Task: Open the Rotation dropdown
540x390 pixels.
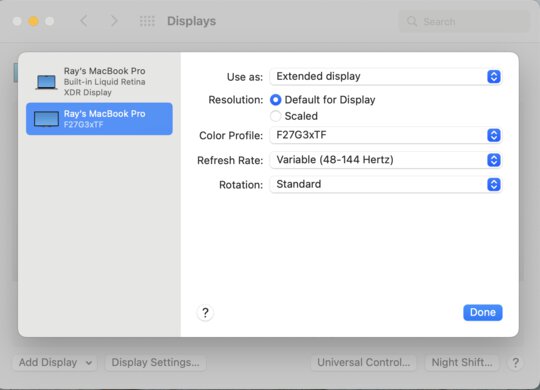Action: point(385,184)
